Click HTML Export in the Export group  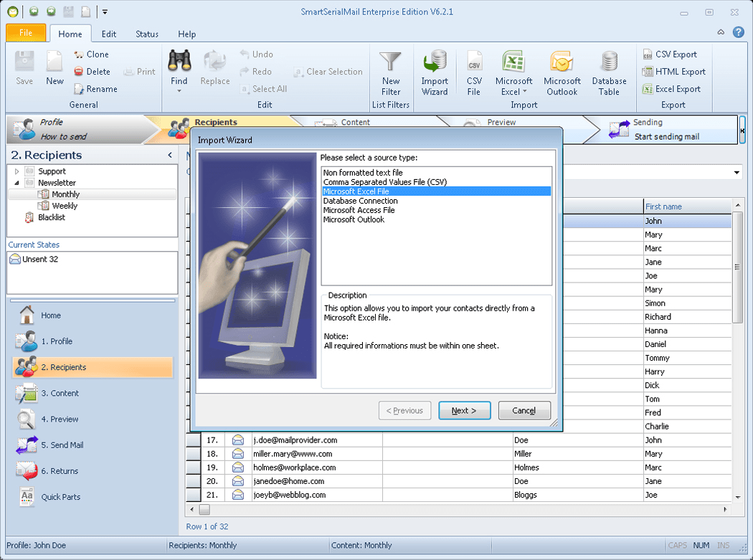click(x=675, y=71)
